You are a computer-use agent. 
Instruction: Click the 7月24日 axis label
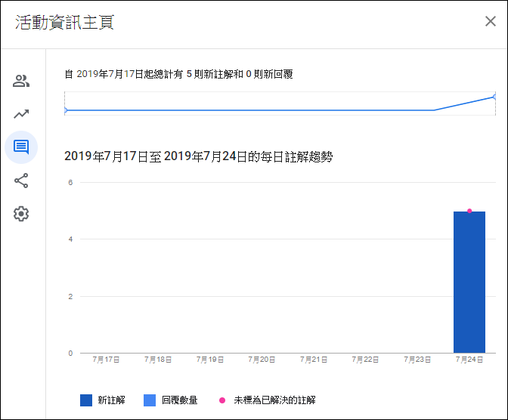click(469, 360)
